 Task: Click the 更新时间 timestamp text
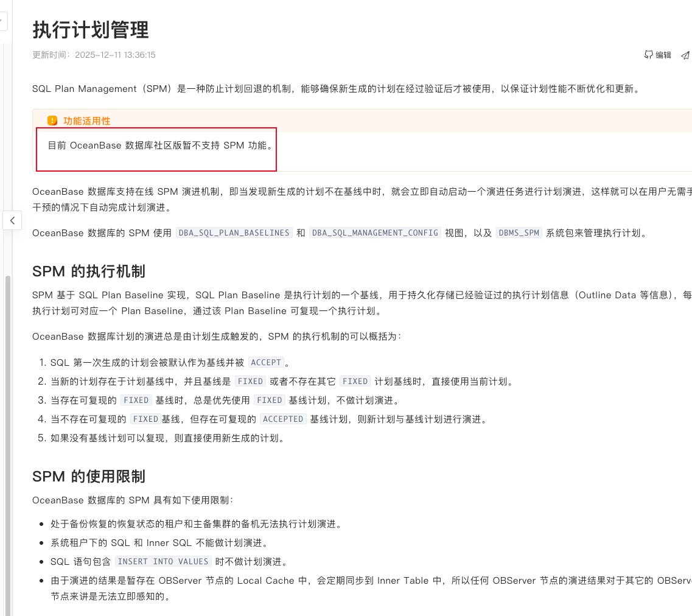point(94,55)
